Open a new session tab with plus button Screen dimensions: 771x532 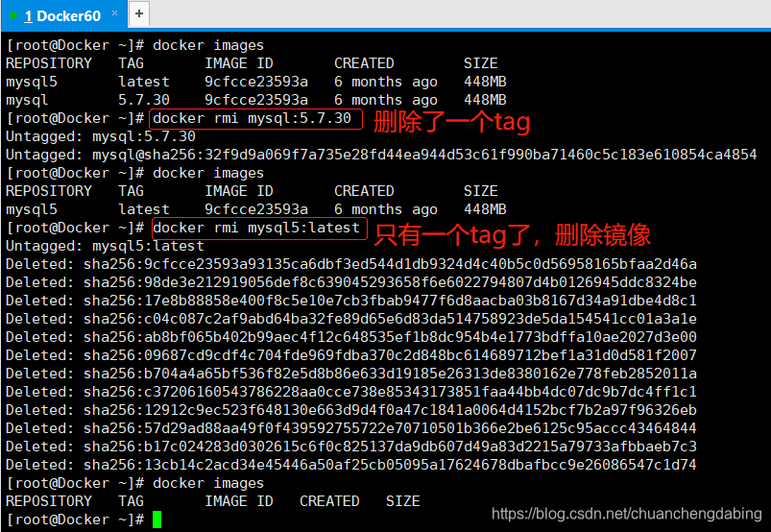[139, 13]
